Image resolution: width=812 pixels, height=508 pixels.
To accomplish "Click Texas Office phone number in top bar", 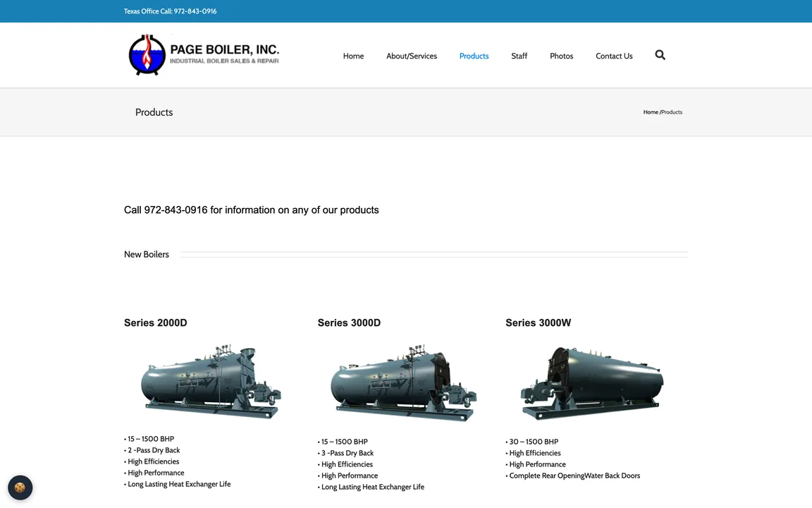I will [195, 11].
